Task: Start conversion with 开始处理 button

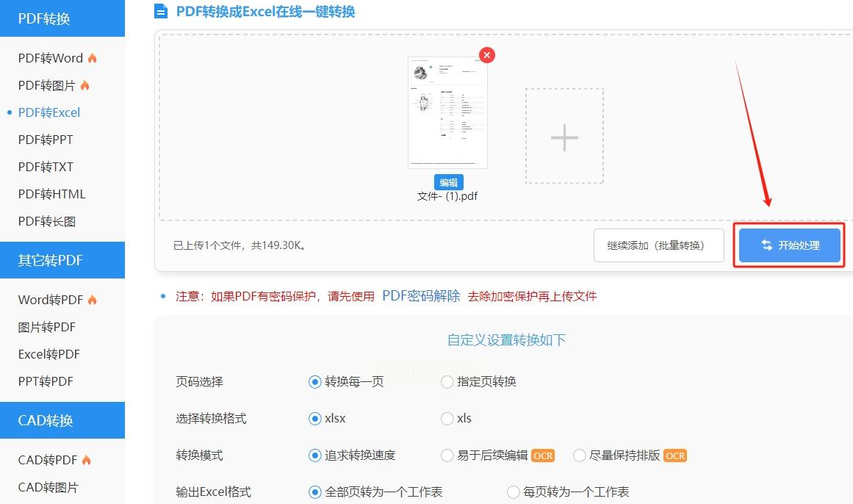Action: click(x=789, y=245)
